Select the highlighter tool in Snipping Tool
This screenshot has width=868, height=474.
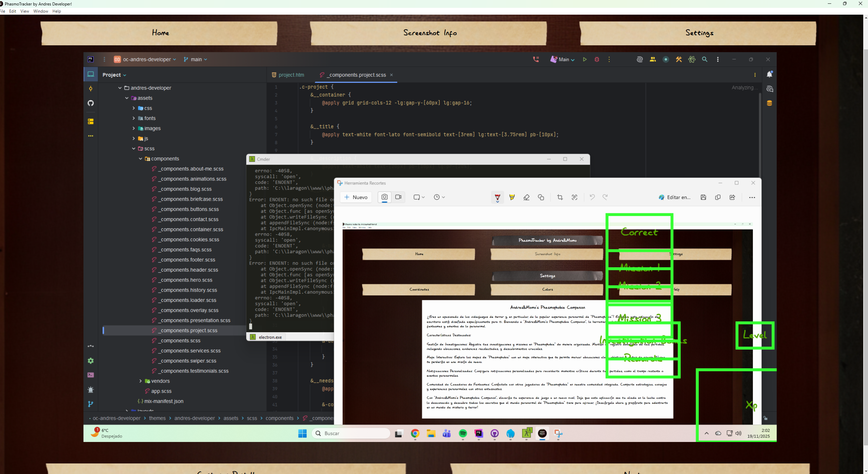pos(512,197)
